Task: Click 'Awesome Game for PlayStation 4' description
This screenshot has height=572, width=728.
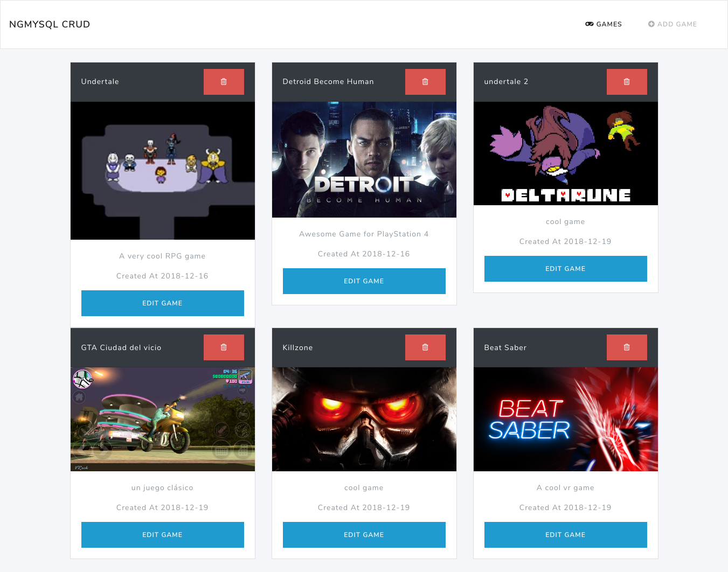Action: pos(364,234)
